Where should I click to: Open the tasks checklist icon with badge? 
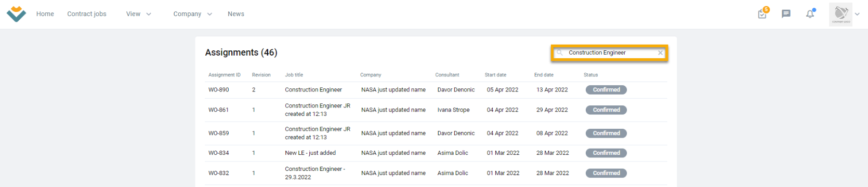762,13
